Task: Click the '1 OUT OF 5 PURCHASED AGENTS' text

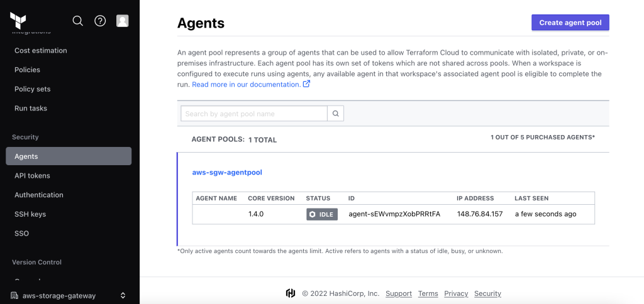Action: click(543, 138)
